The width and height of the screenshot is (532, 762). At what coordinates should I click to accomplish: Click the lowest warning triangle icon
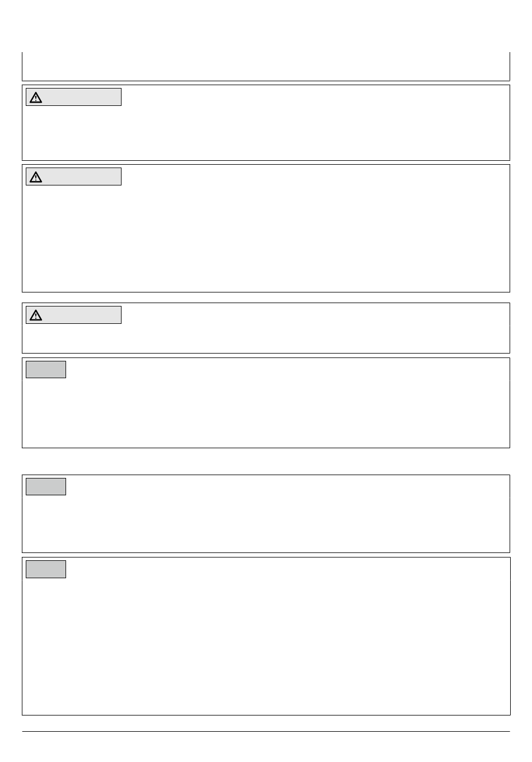36,315
